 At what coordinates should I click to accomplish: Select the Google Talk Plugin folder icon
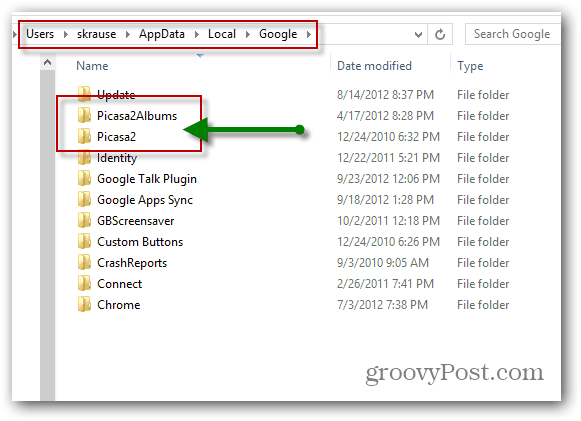pyautogui.click(x=84, y=178)
